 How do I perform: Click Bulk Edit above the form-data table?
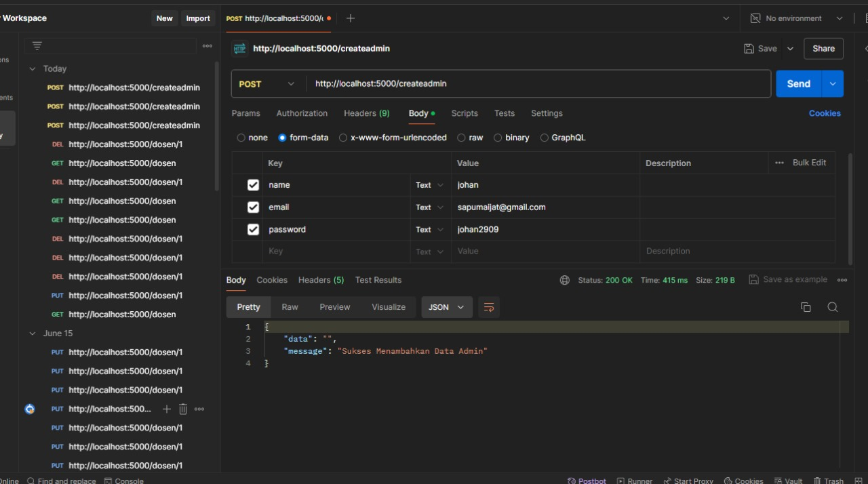point(810,163)
